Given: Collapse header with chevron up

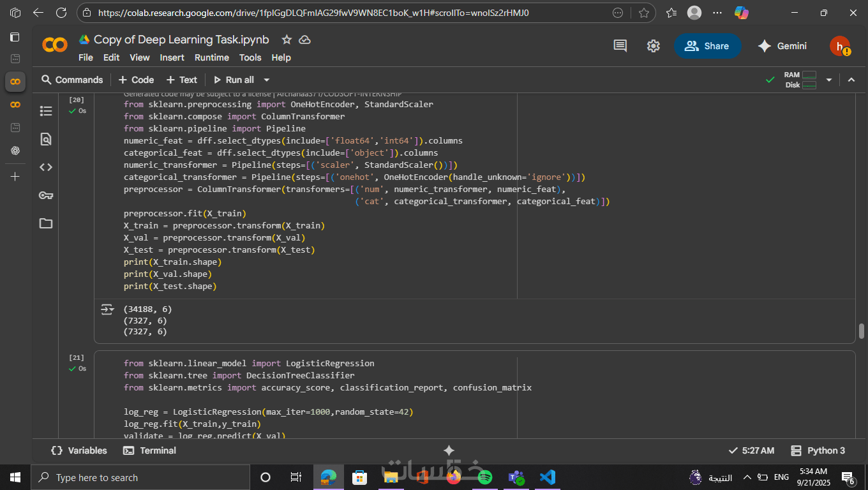Looking at the screenshot, I should (851, 80).
